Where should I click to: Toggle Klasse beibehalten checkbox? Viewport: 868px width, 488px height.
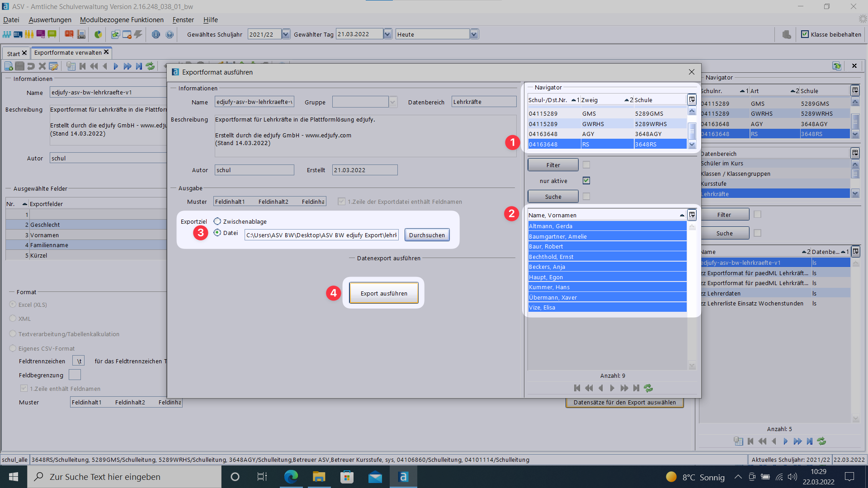coord(805,34)
